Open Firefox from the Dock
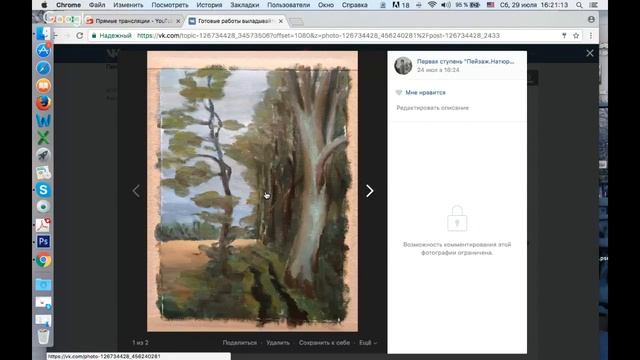 point(43,103)
